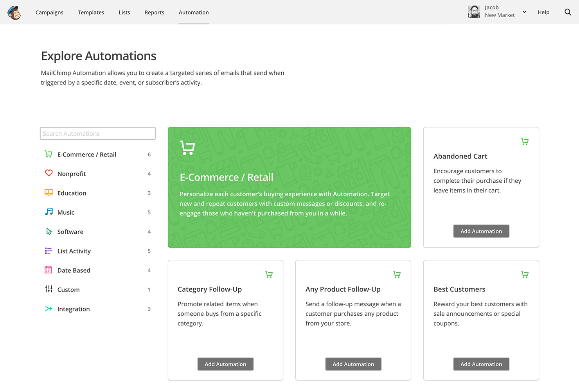This screenshot has width=579, height=392.
Task: Open the Help link
Action: pos(543,12)
